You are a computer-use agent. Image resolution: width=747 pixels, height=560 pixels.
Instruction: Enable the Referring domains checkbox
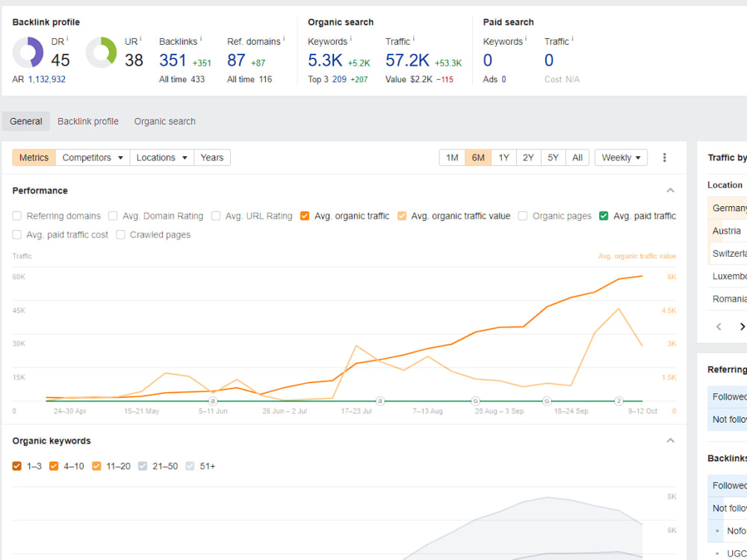pos(17,217)
